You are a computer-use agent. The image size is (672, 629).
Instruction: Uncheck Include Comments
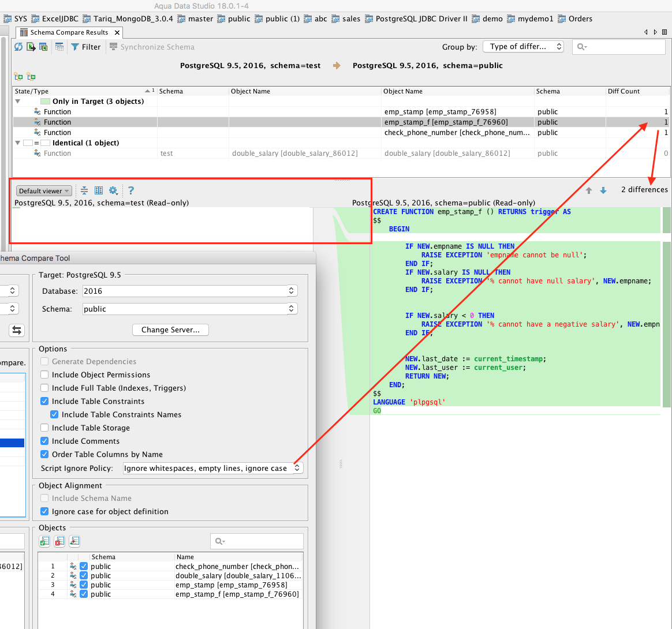44,441
